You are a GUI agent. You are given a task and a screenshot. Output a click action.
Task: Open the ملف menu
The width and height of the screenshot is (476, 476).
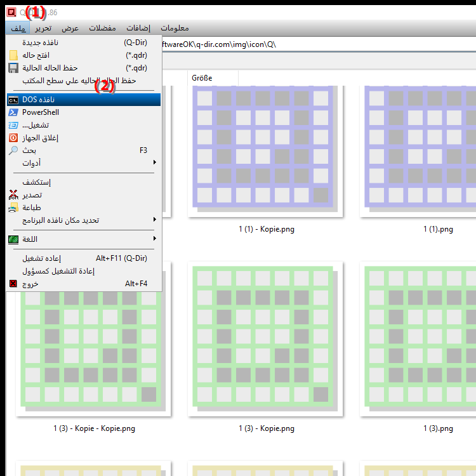tap(18, 28)
